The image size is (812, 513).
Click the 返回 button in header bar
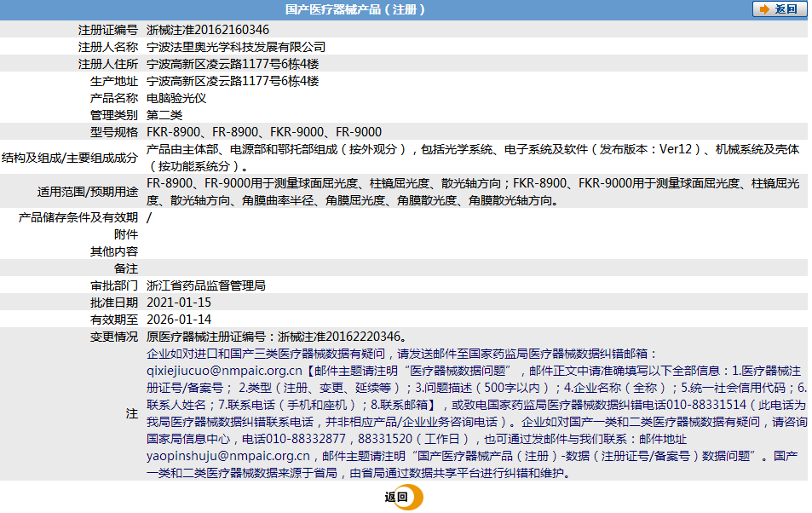point(780,9)
